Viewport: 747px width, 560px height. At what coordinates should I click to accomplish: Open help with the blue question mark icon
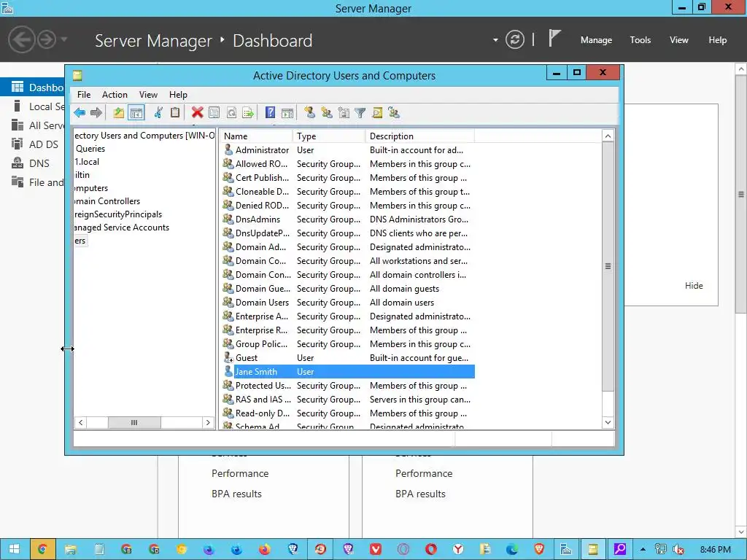tap(270, 113)
